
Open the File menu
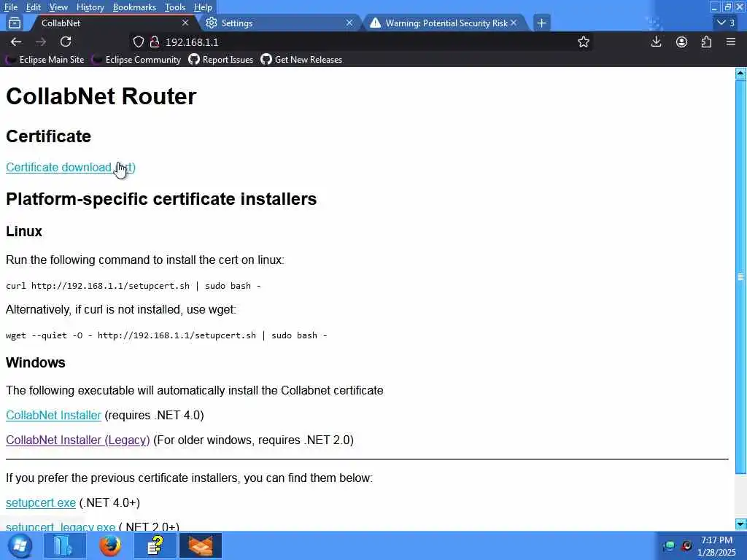(11, 7)
